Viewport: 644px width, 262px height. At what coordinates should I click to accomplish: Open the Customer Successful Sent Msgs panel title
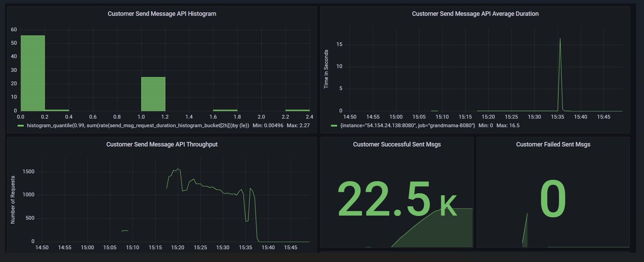click(397, 144)
